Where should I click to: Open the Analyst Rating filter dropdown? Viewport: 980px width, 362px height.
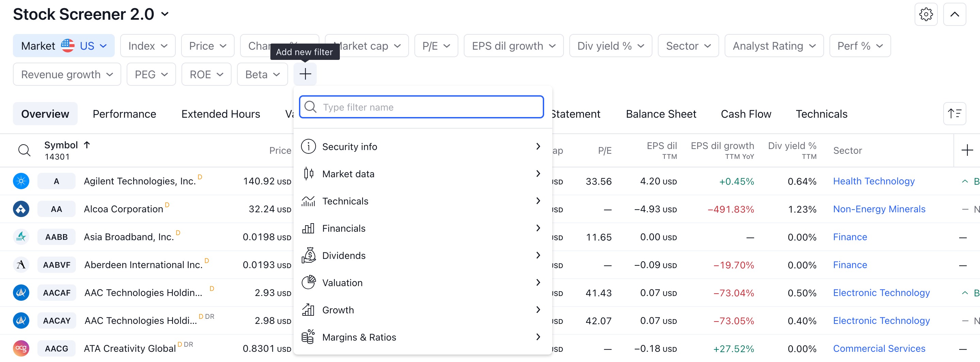point(774,46)
